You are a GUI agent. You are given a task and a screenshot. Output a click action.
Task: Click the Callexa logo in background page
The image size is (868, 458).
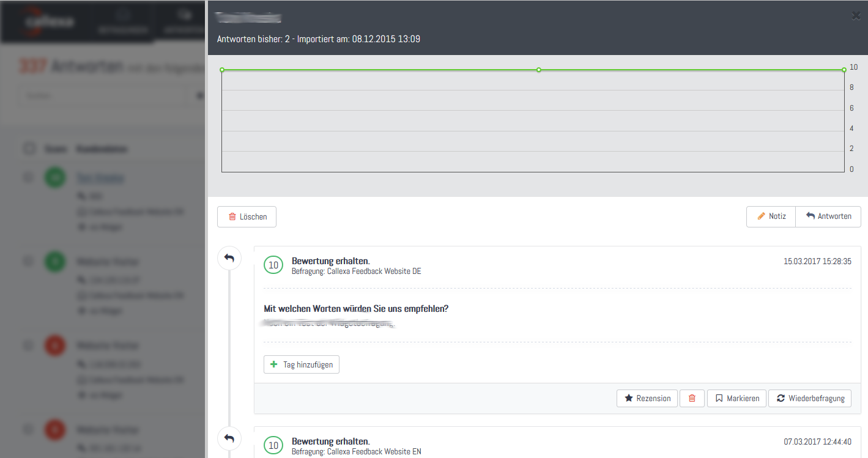click(50, 21)
